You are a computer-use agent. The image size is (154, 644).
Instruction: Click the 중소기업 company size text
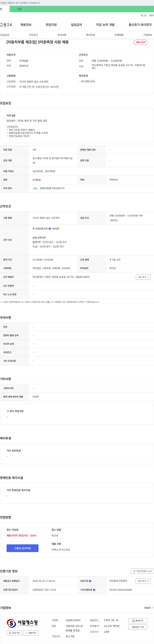(70, 636)
